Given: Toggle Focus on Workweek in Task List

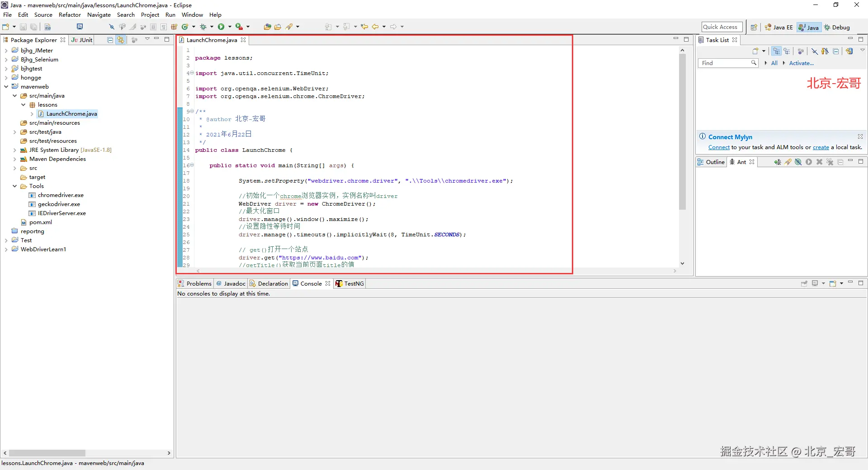Looking at the screenshot, I should coord(801,51).
